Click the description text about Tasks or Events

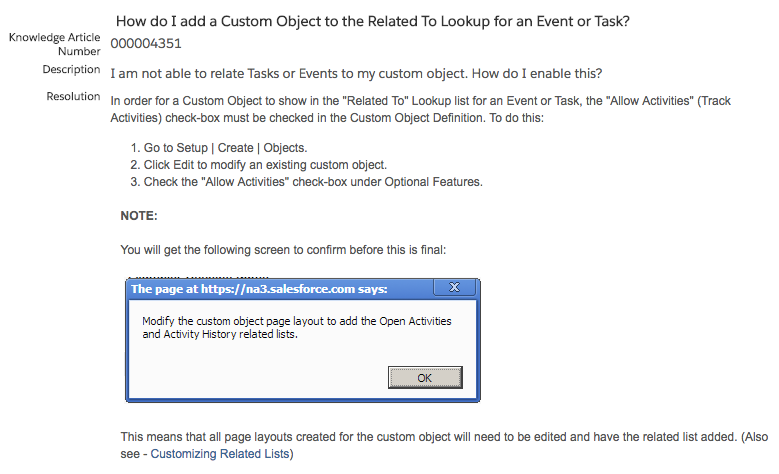coord(356,74)
